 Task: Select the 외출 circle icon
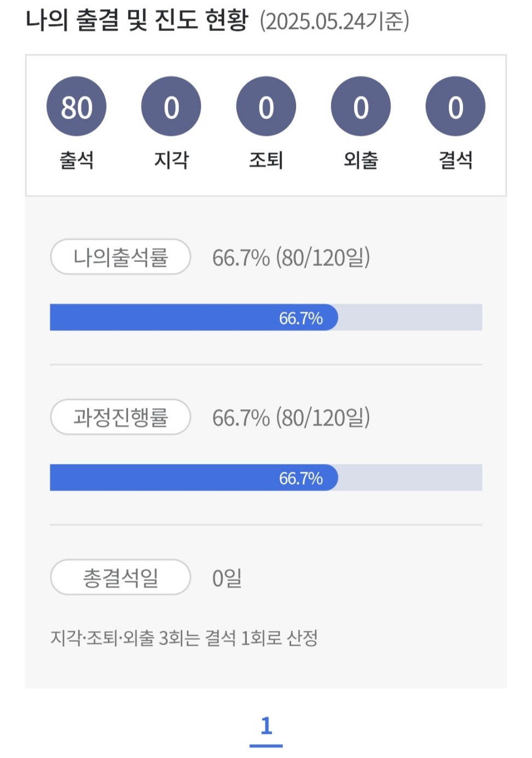tap(361, 106)
